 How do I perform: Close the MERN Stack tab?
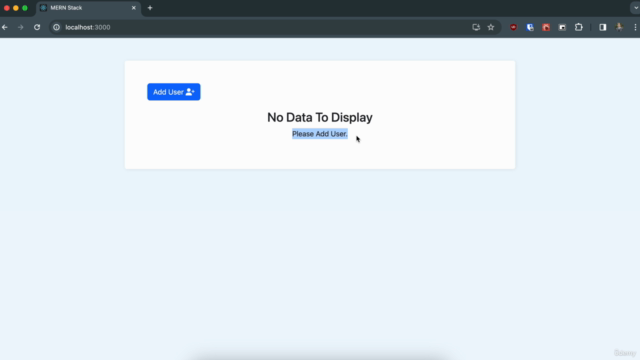(x=133, y=8)
